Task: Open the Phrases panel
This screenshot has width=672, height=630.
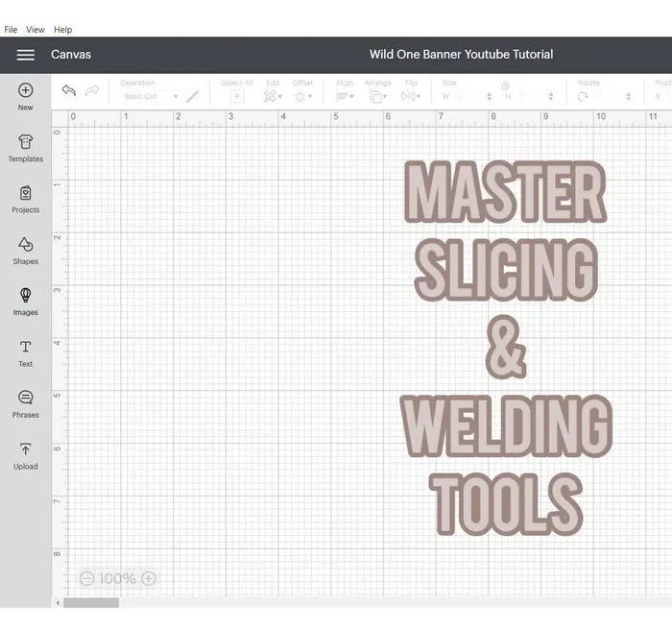Action: tap(26, 398)
